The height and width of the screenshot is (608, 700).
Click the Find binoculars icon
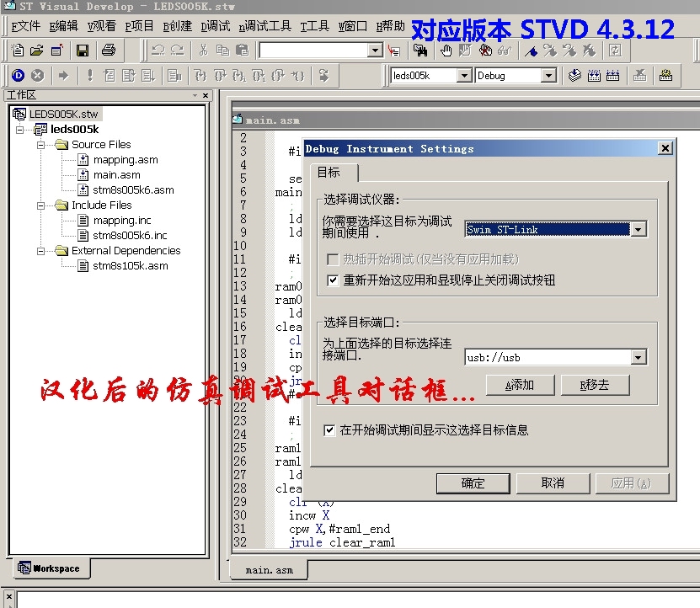(420, 51)
